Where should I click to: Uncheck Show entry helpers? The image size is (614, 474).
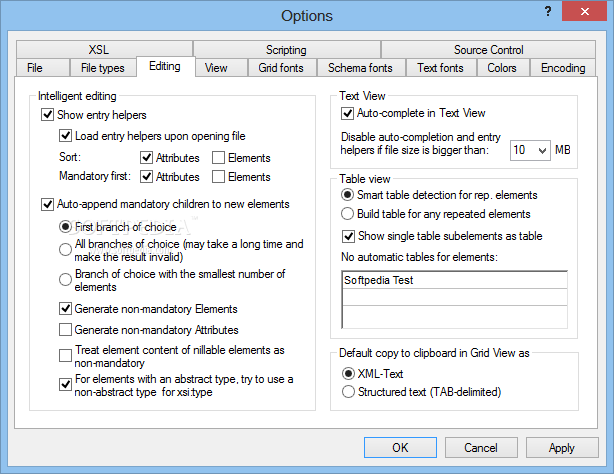coord(47,115)
